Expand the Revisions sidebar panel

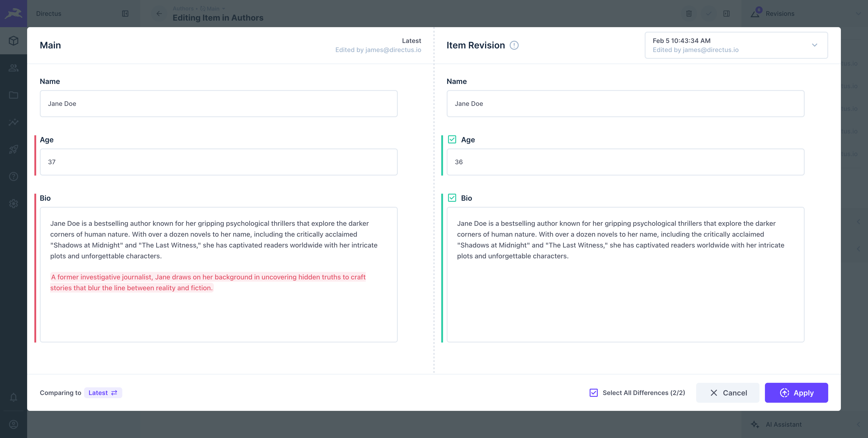coord(780,14)
